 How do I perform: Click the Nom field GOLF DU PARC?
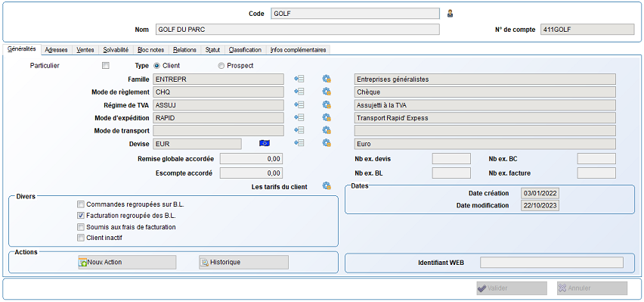[298, 30]
